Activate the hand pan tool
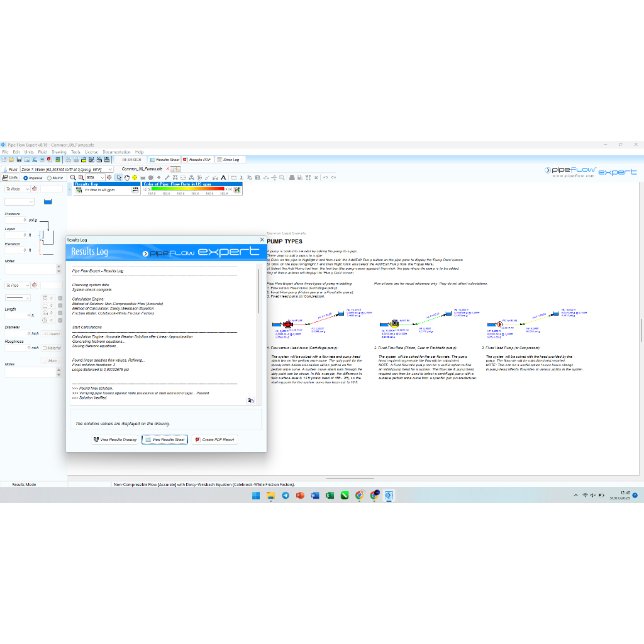Image resolution: width=644 pixels, height=644 pixels. click(x=127, y=178)
